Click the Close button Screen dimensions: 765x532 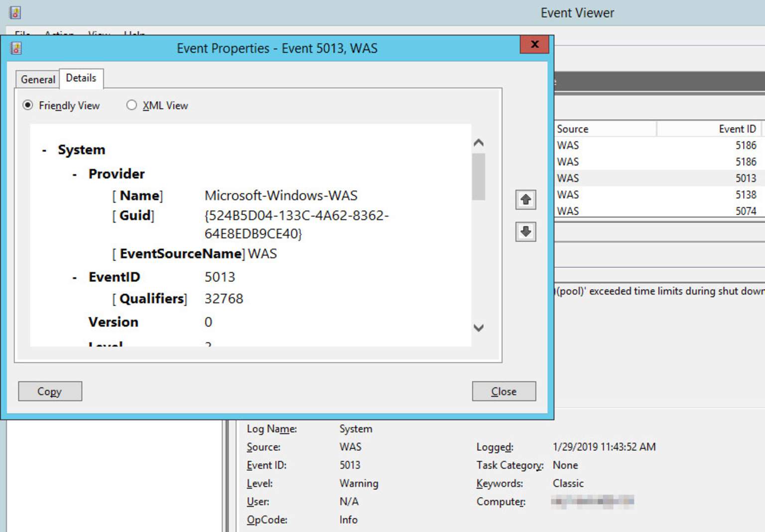(x=504, y=391)
